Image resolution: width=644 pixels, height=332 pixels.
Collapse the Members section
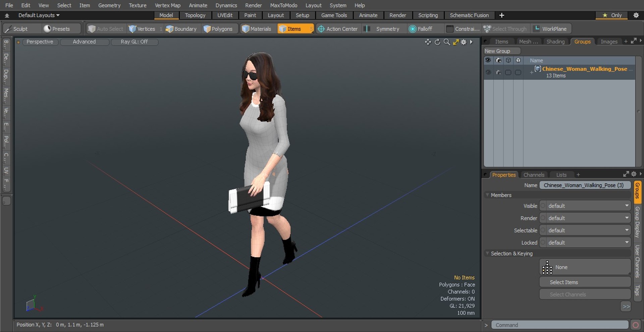point(487,195)
